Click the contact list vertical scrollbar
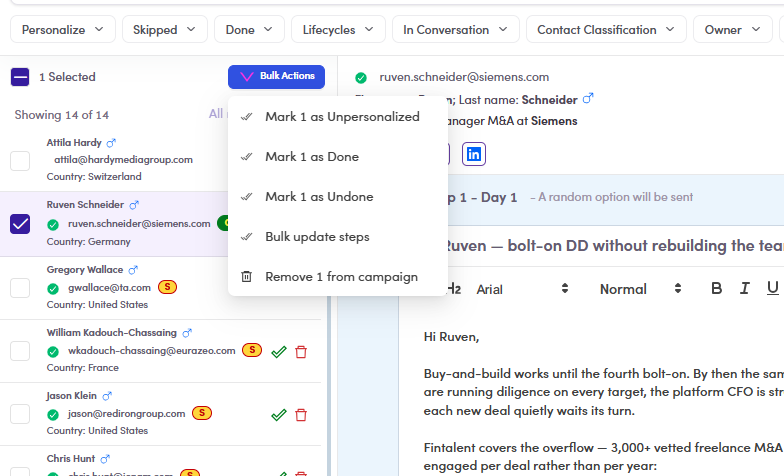Screen dimensions: 784x476 [x=329, y=385]
